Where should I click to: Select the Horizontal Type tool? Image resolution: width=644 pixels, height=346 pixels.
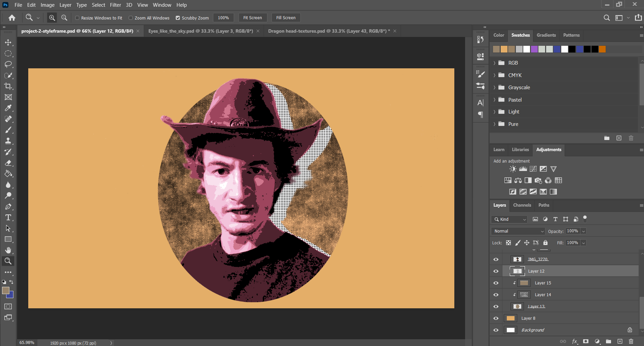pyautogui.click(x=8, y=217)
